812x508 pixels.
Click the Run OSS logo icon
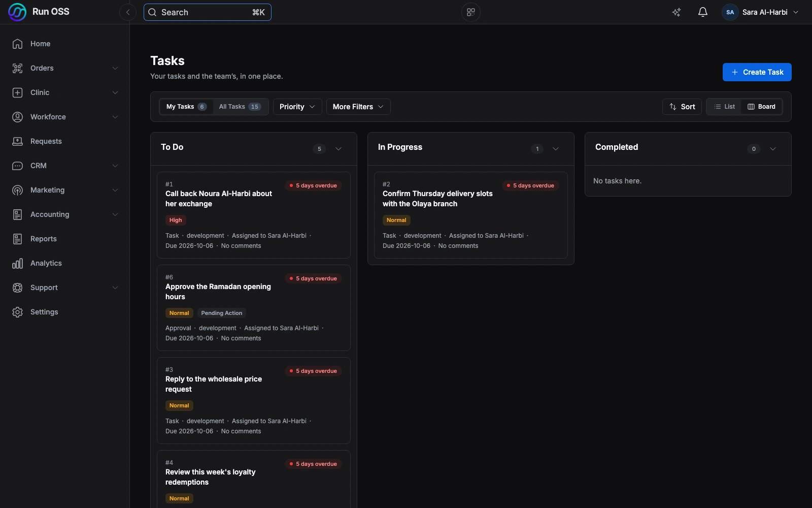tap(17, 12)
